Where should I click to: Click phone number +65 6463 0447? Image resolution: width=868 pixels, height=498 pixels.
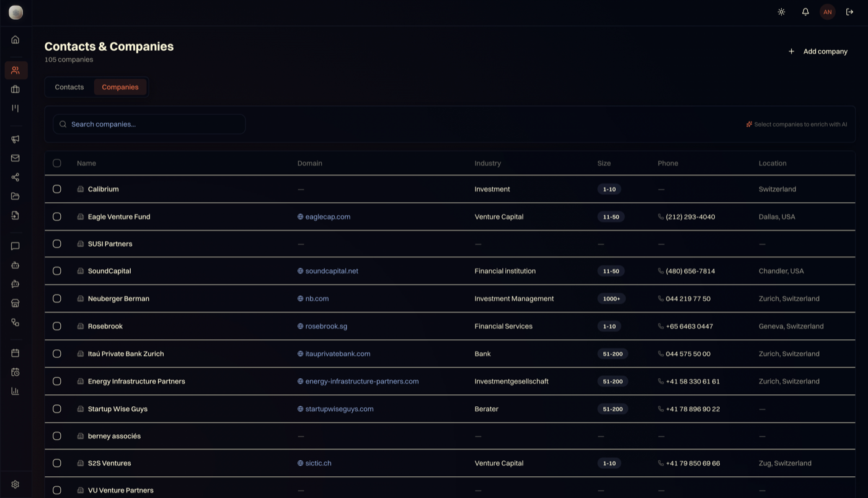pyautogui.click(x=689, y=326)
